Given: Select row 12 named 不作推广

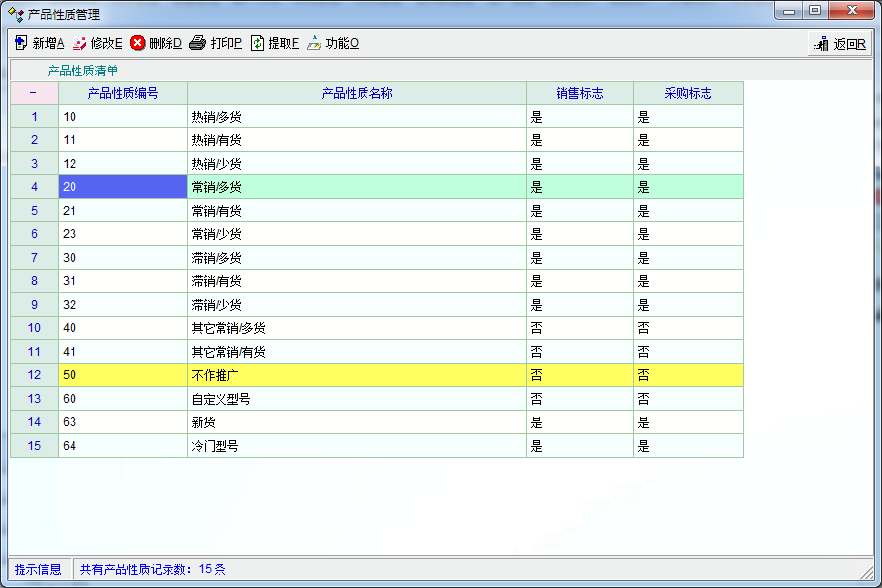Looking at the screenshot, I should pos(357,375).
